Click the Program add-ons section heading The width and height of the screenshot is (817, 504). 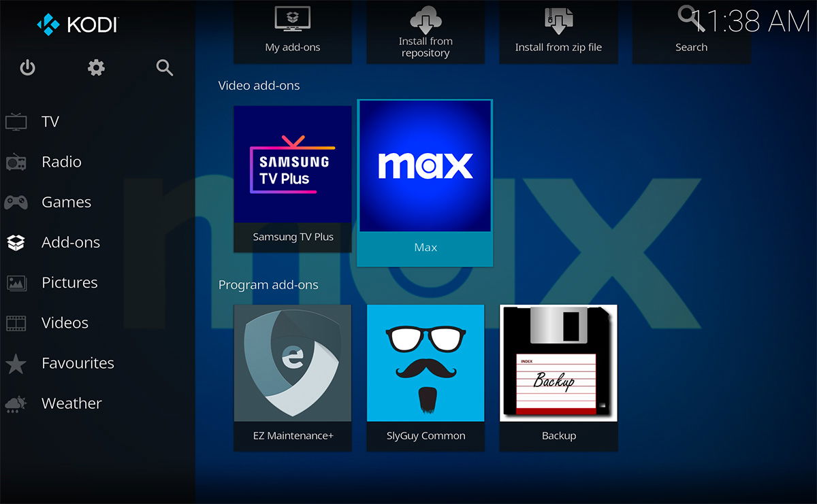tap(268, 285)
